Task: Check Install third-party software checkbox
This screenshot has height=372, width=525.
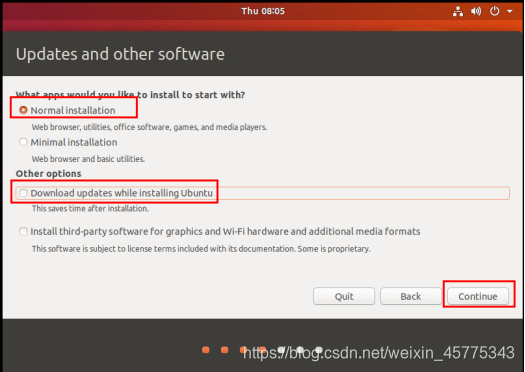Action: (x=23, y=231)
